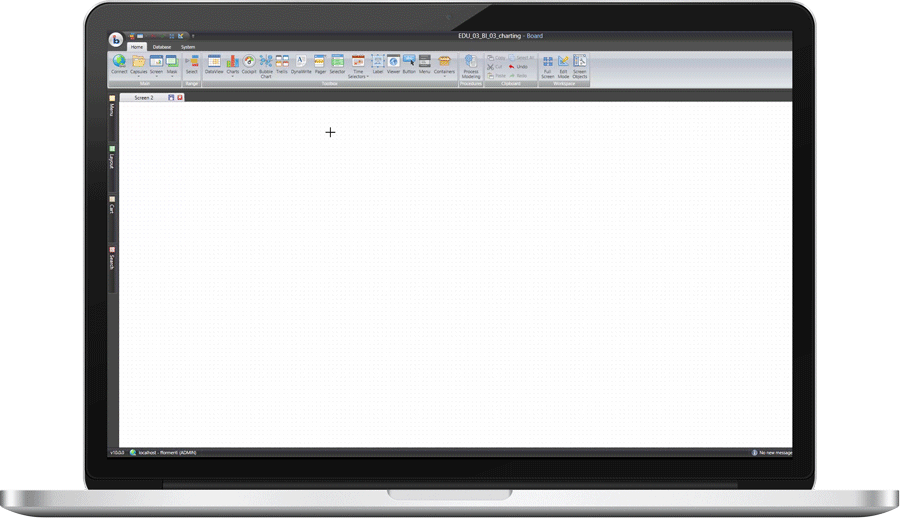Switch to Full Screen workspace
The height and width of the screenshot is (518, 900).
coord(548,67)
